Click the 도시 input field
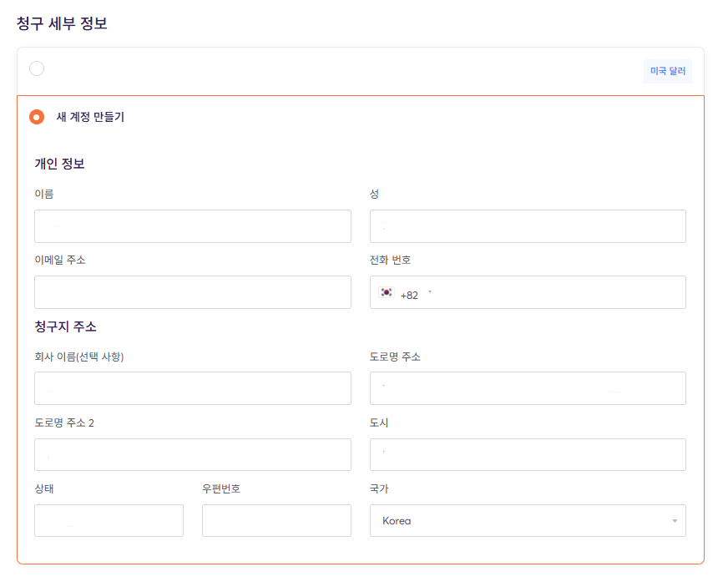The width and height of the screenshot is (728, 587). (x=527, y=453)
